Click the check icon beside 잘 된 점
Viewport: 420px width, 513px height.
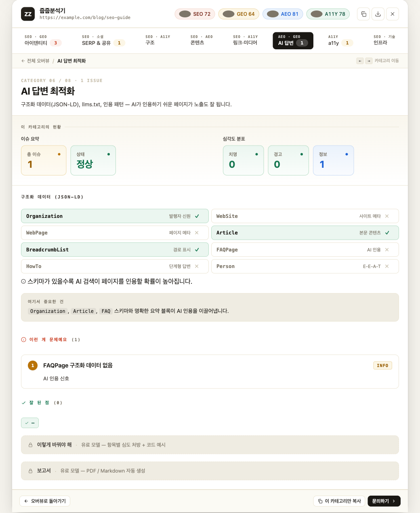click(x=23, y=403)
